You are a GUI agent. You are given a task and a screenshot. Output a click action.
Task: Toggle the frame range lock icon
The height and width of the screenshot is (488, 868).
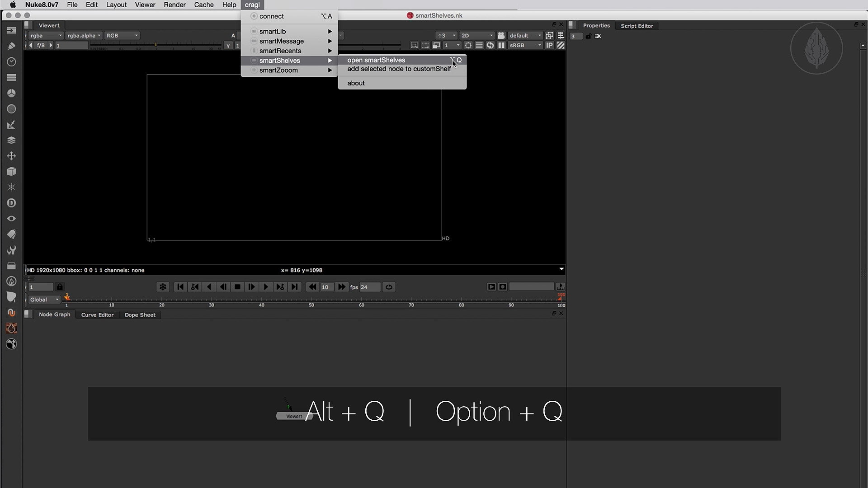point(60,287)
